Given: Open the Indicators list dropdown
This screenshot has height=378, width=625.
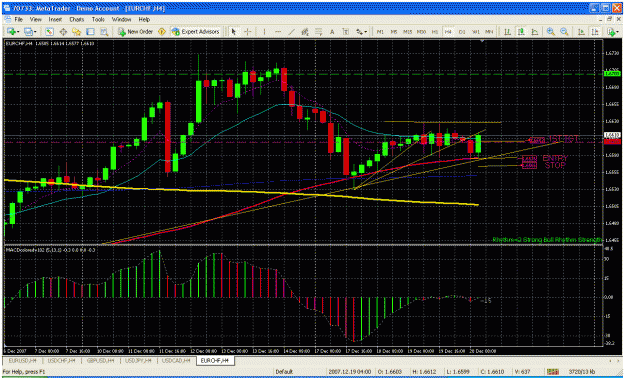Looking at the screenshot, I should pos(613,32).
